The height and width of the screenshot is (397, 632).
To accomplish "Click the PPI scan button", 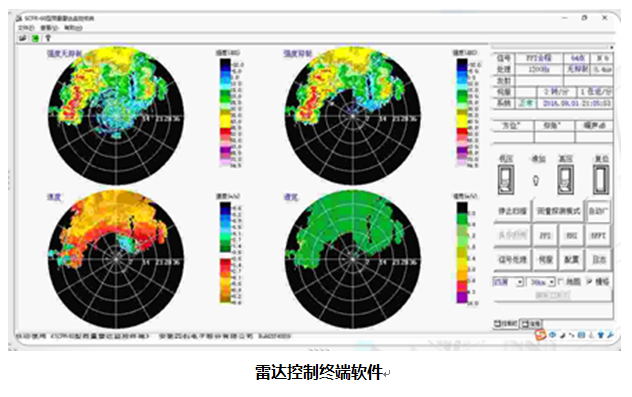I will [x=545, y=235].
